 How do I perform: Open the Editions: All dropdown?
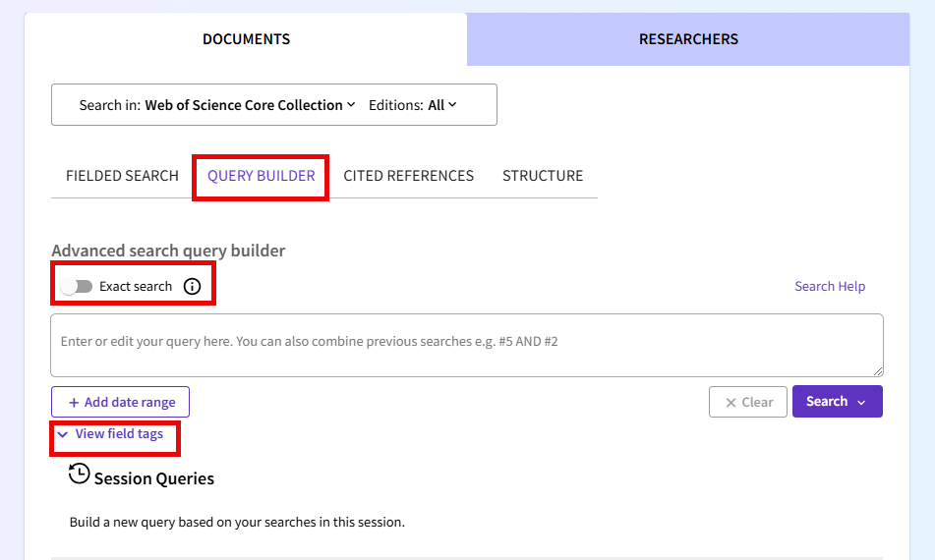coord(413,105)
